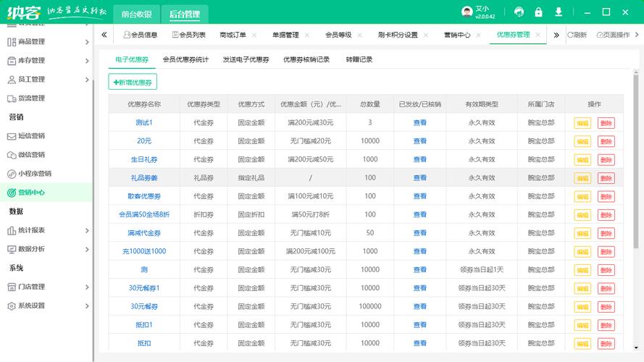Click 删除 for the 20元 coupon
The width and height of the screenshot is (644, 362).
coord(606,141)
